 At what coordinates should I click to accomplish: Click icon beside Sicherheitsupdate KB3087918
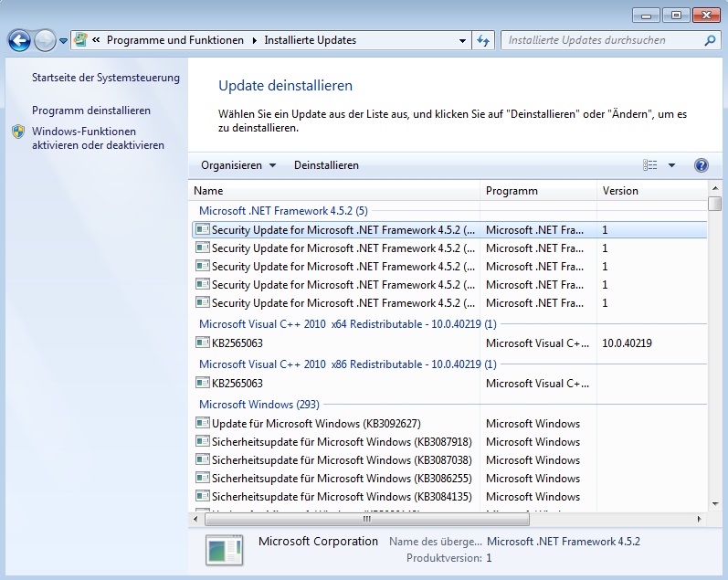click(203, 441)
